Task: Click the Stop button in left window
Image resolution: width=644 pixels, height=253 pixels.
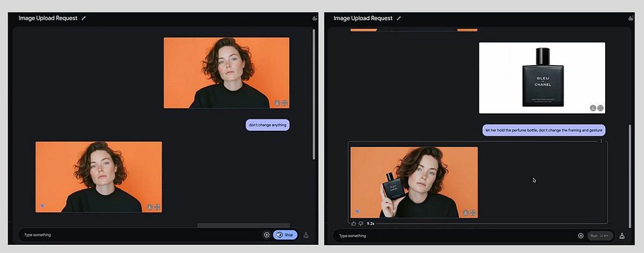Action: click(285, 235)
